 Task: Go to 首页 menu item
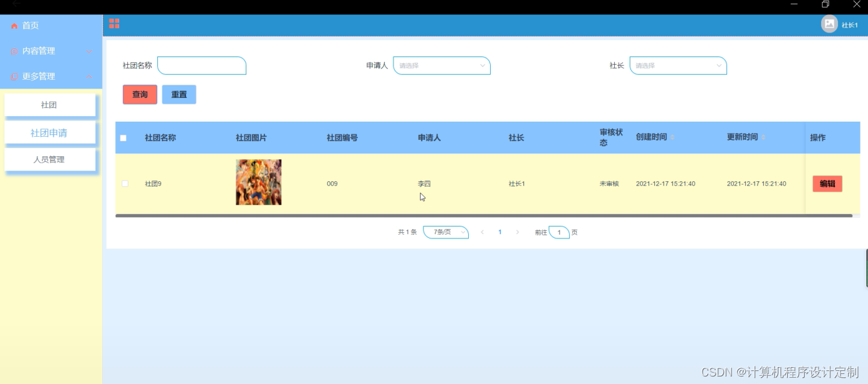51,26
